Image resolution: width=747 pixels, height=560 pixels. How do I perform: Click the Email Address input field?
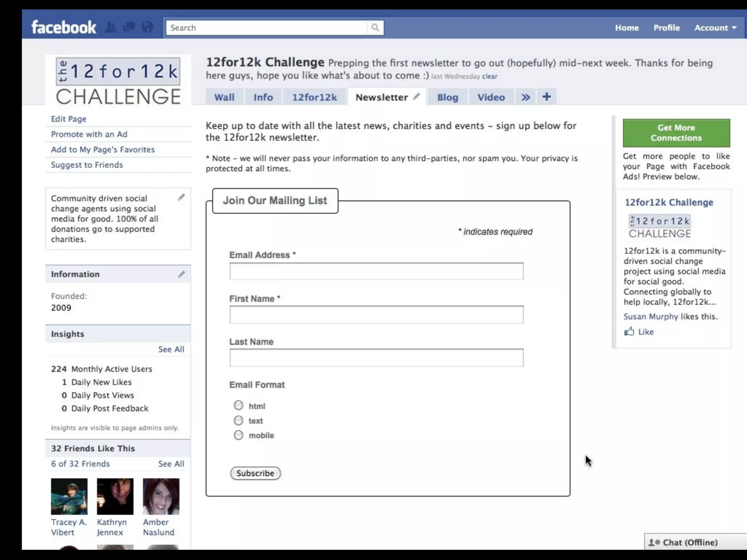[x=376, y=271]
